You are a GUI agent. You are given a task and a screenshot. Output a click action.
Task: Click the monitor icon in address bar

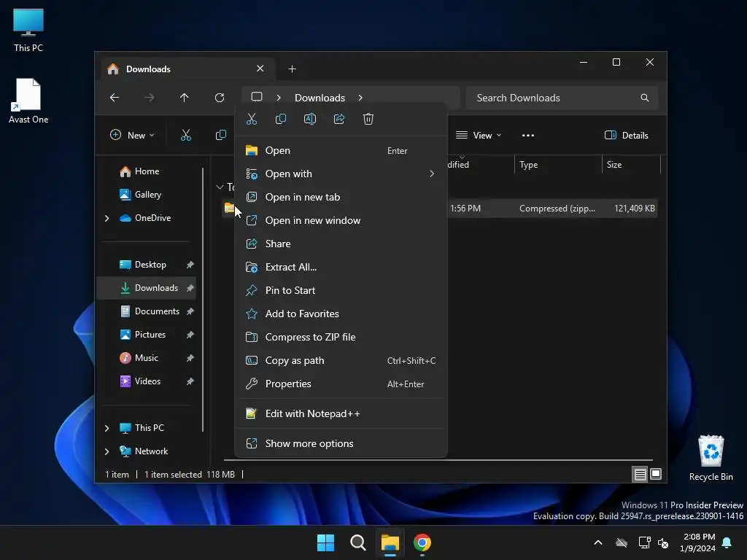pos(257,97)
